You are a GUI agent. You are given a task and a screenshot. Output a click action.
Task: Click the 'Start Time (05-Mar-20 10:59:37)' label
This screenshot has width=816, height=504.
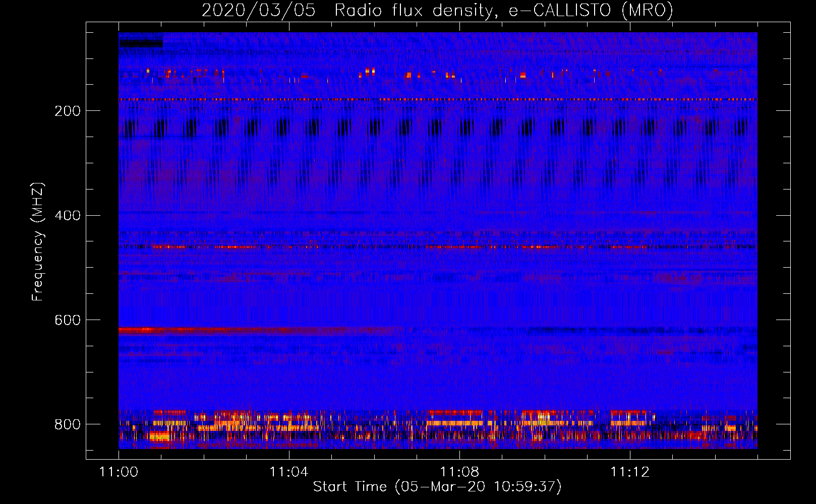coord(437,487)
